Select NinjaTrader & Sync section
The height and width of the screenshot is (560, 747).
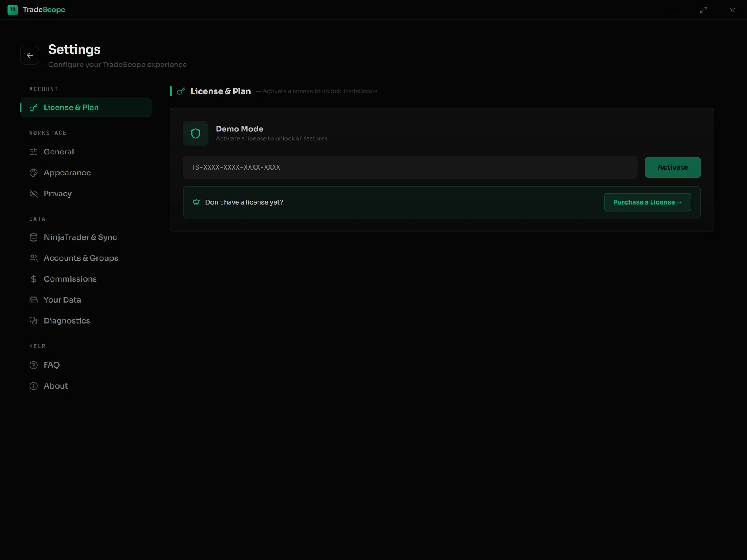pyautogui.click(x=86, y=237)
